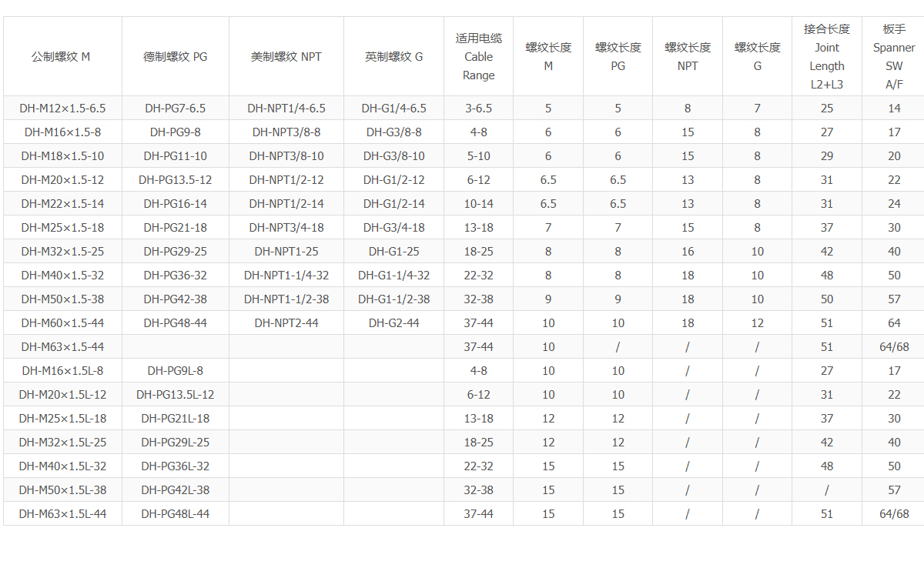The height and width of the screenshot is (568, 924).
Task: Click the DH-M22×1.5-14 cell
Action: [62, 204]
